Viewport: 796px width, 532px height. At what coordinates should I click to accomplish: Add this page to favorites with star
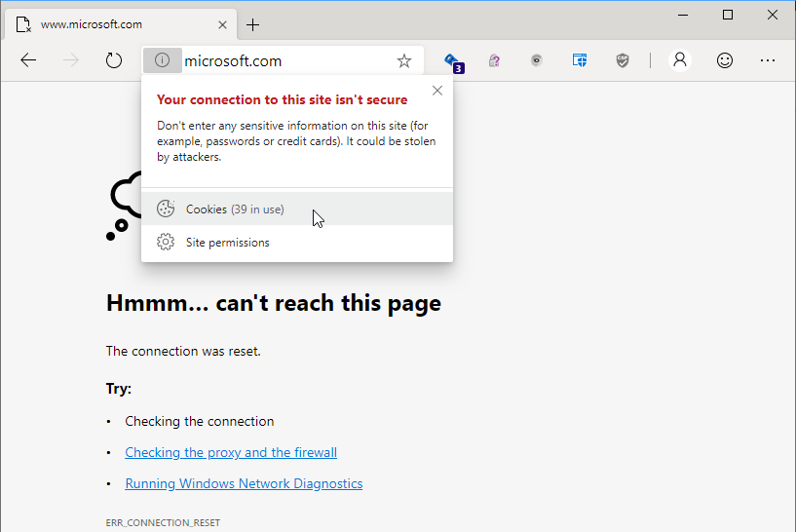(x=404, y=60)
